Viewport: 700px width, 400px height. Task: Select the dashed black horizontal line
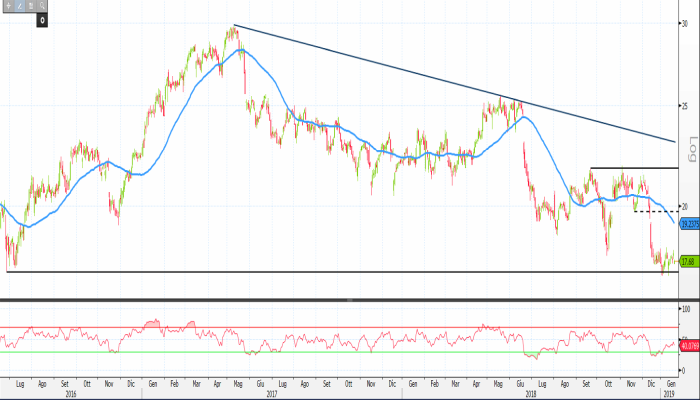pos(650,210)
